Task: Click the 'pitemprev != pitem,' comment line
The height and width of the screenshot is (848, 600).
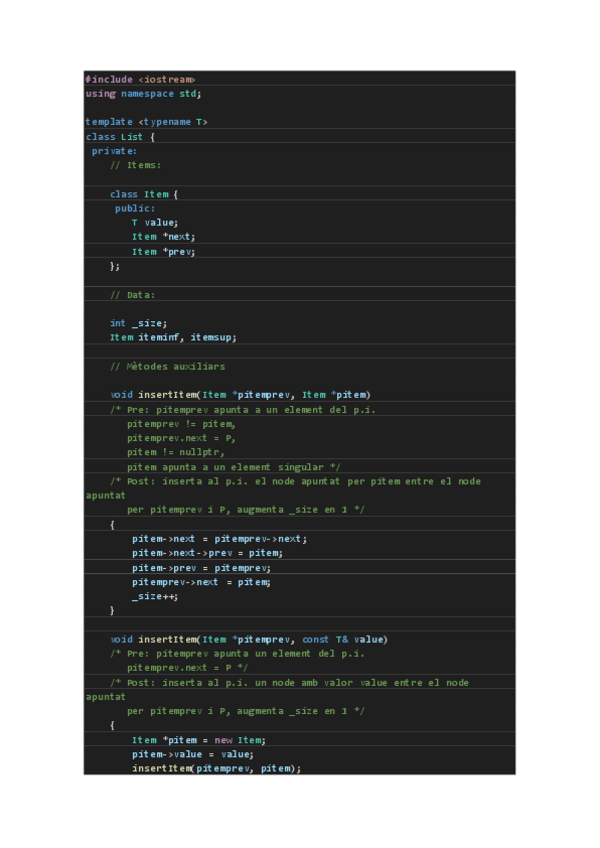Action: pos(183,424)
